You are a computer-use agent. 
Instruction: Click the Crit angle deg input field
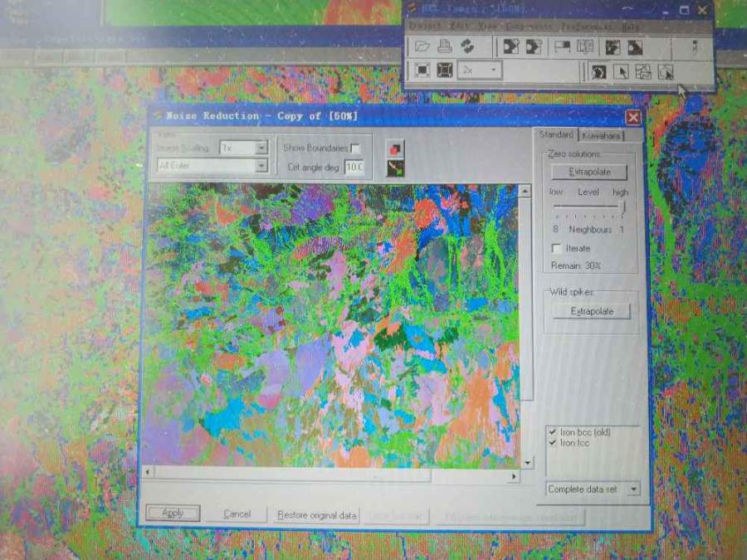point(354,167)
